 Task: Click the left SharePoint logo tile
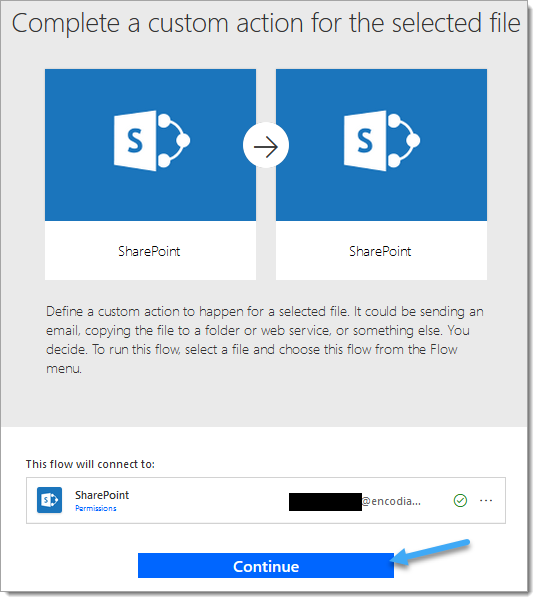151,145
